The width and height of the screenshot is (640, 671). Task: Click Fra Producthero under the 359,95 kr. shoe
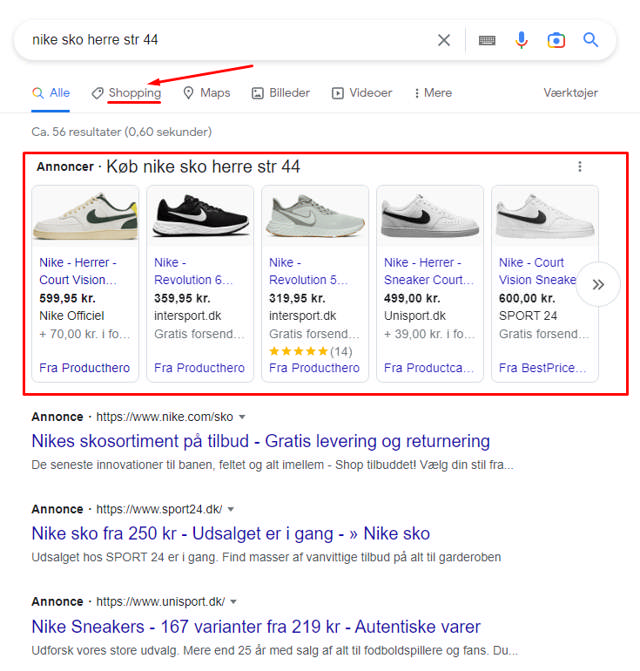pyautogui.click(x=199, y=368)
